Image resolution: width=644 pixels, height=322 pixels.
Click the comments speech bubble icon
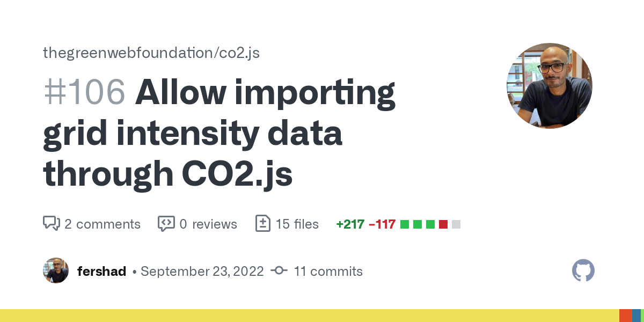tap(51, 223)
